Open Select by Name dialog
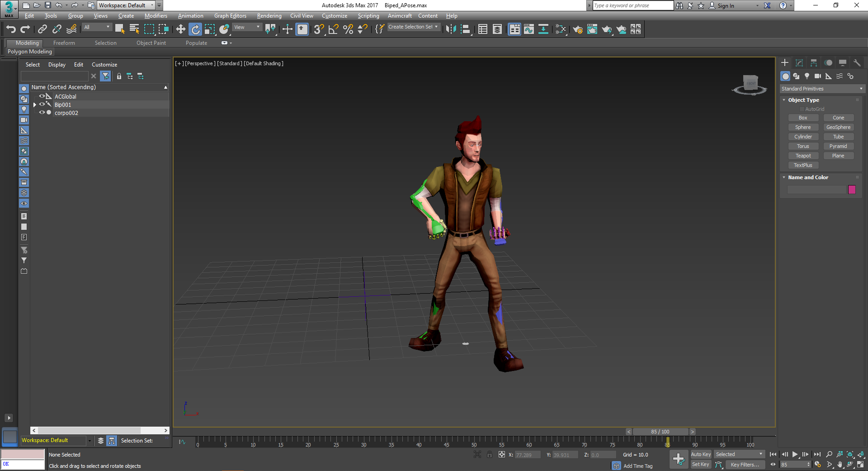The height and width of the screenshot is (471, 868). [x=134, y=29]
